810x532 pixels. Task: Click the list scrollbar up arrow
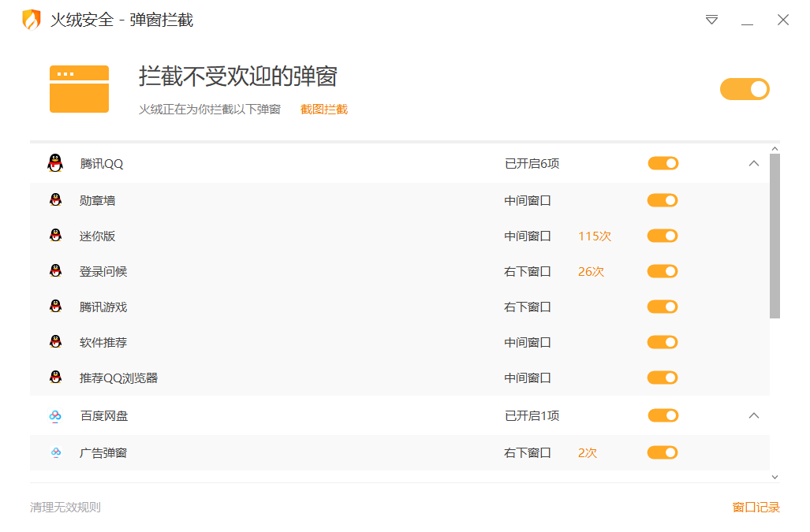[x=775, y=149]
